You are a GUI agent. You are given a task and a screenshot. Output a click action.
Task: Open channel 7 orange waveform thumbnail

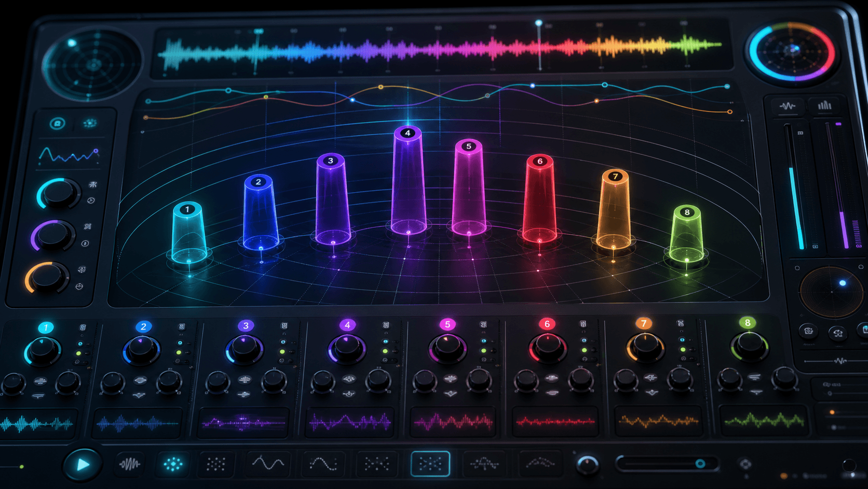[x=658, y=420]
